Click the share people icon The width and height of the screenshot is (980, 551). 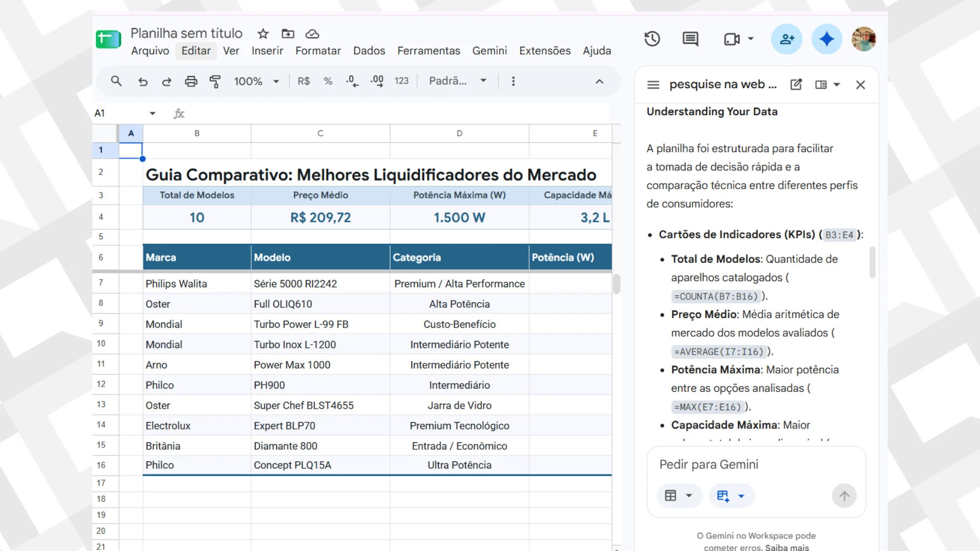tap(787, 39)
